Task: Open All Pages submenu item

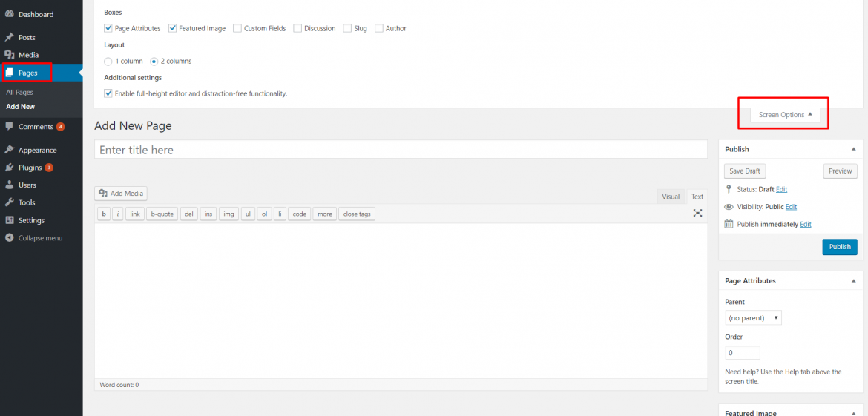Action: 20,93
